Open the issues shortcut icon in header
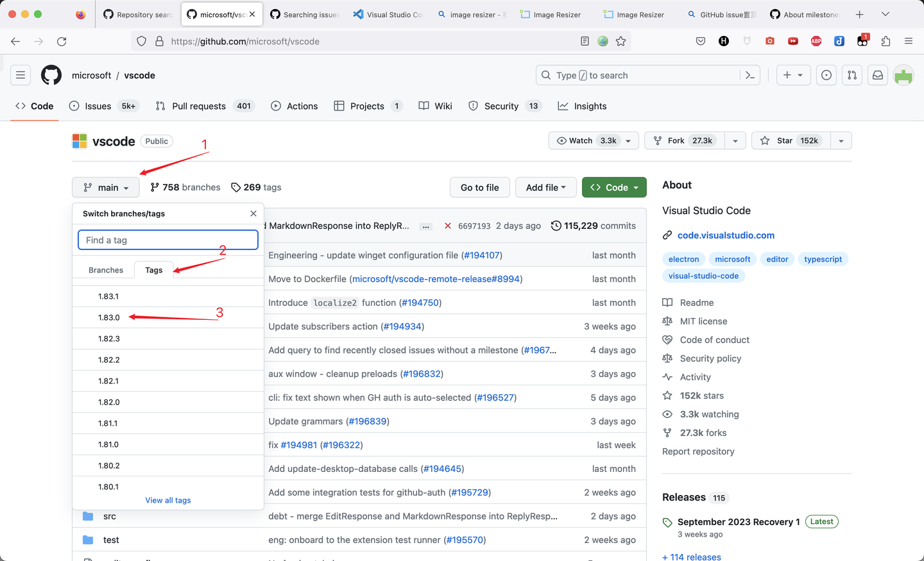The width and height of the screenshot is (924, 561). (x=826, y=75)
